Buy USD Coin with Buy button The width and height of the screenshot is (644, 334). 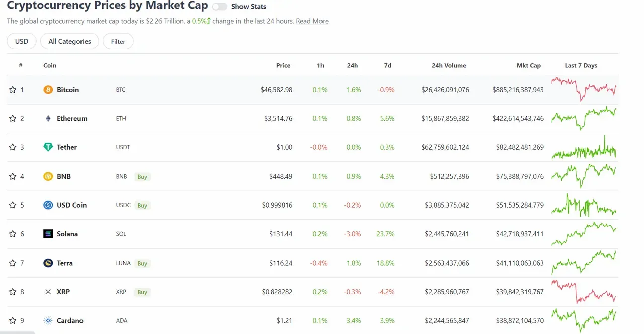(142, 205)
